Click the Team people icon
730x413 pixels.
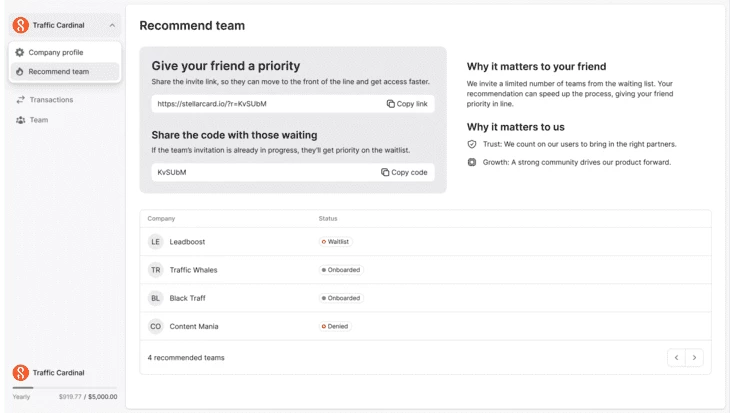[x=20, y=120]
